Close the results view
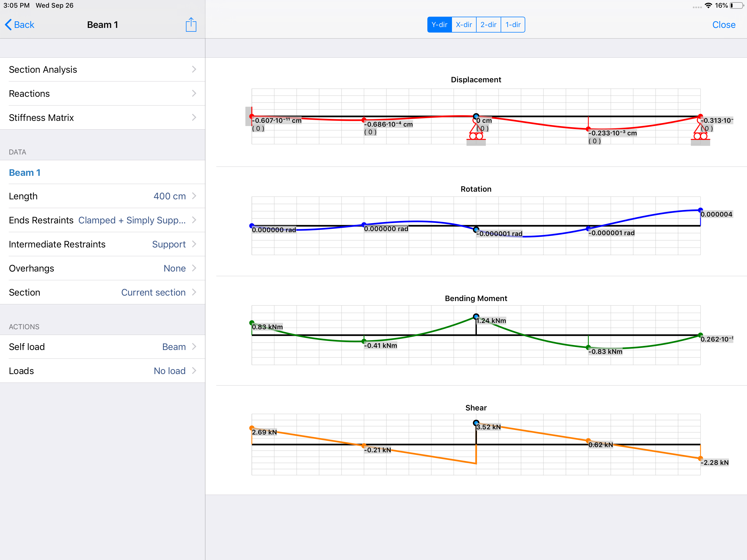Viewport: 747px width, 560px height. click(723, 25)
